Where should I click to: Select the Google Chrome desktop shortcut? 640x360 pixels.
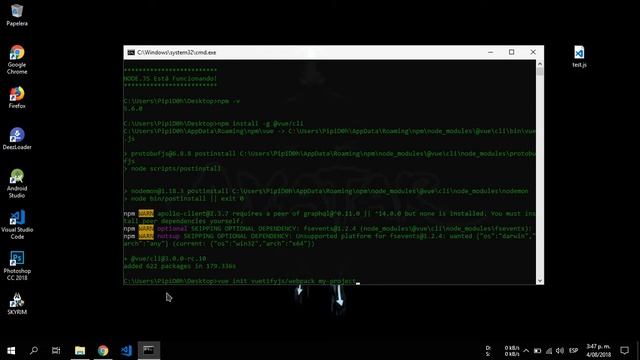17,60
